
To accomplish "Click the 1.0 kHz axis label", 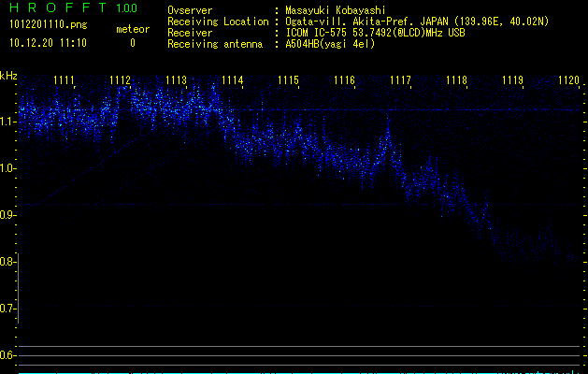I will click(8, 168).
